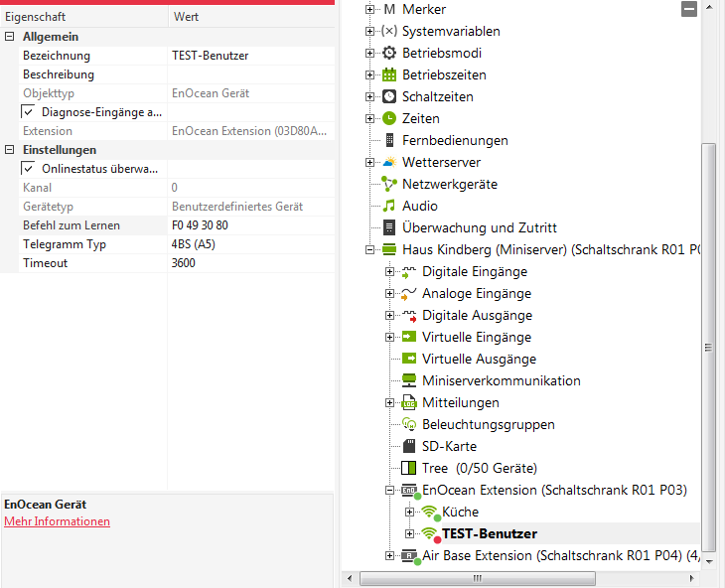Click the Netzwerkgeräte network icon
The height and width of the screenshot is (588, 725).
point(389,184)
